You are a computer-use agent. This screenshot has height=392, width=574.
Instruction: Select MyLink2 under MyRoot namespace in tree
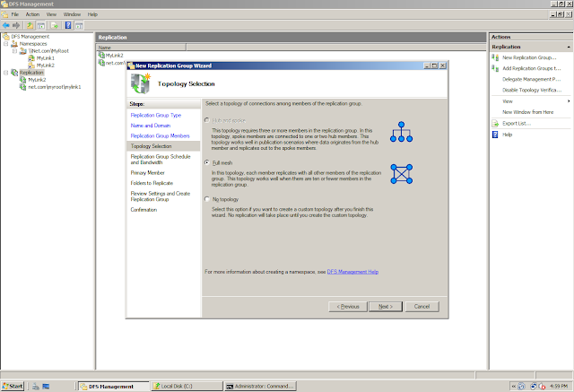[x=46, y=65]
